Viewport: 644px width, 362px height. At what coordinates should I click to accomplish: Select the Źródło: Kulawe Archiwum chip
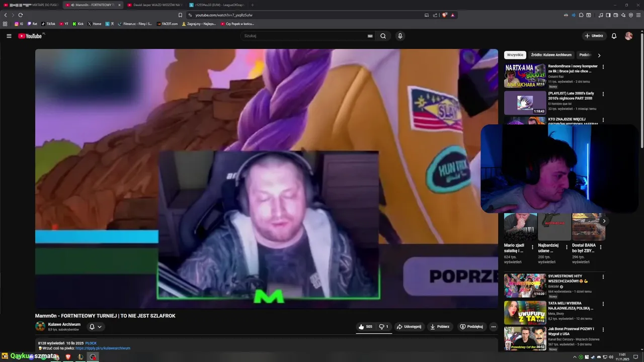coord(551,55)
